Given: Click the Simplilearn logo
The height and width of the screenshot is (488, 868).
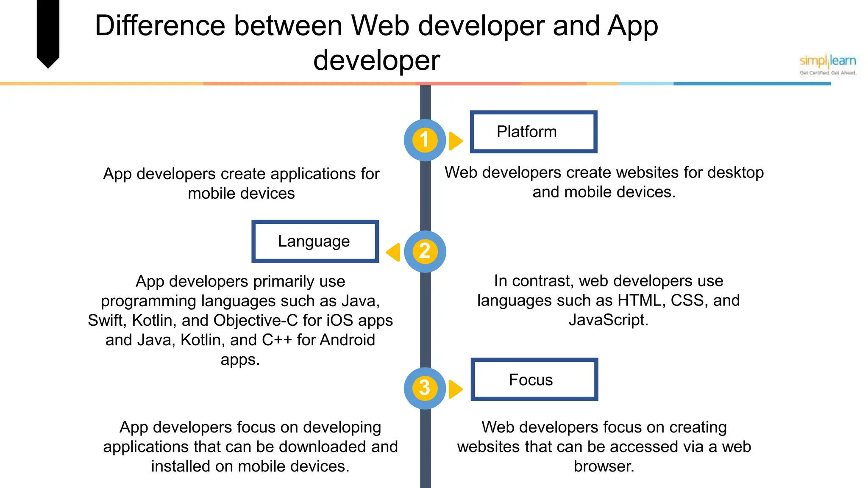Looking at the screenshot, I should [827, 64].
